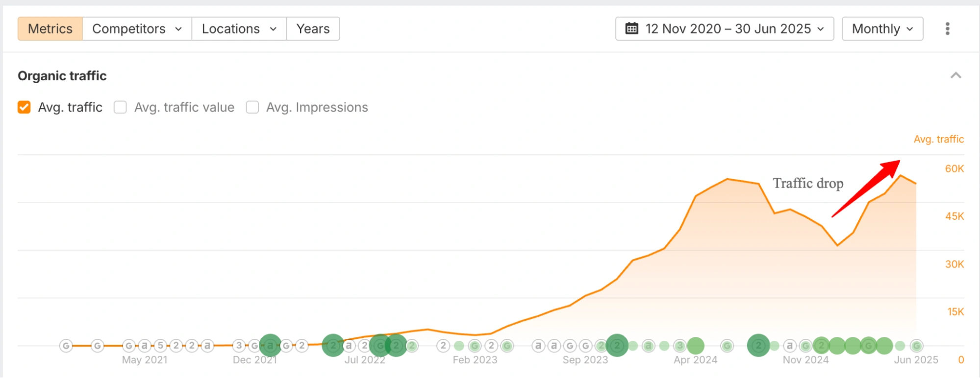980x378 pixels.
Task: Click the calendar icon in date range
Action: [632, 29]
